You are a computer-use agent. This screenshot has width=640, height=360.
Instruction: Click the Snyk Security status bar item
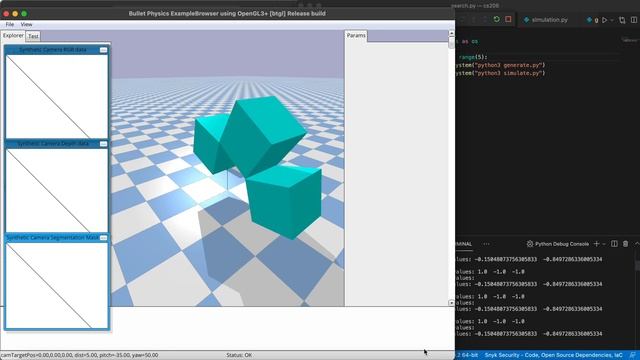pos(553,356)
